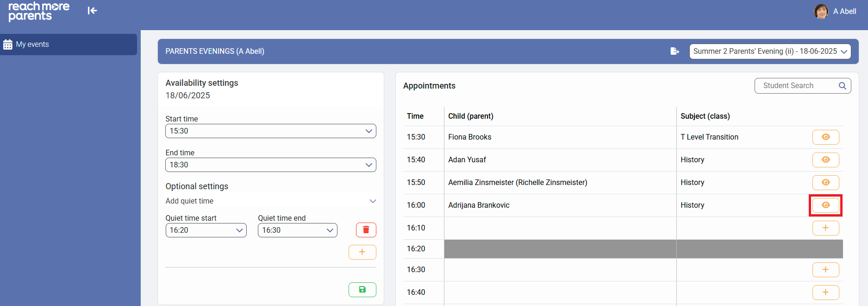Open the End time dropdown
This screenshot has height=306, width=868.
click(270, 165)
